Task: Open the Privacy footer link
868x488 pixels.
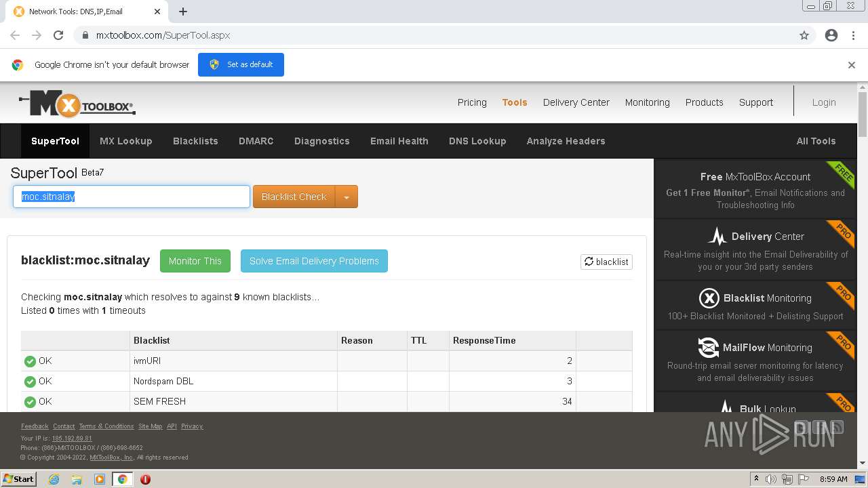Action: (192, 426)
